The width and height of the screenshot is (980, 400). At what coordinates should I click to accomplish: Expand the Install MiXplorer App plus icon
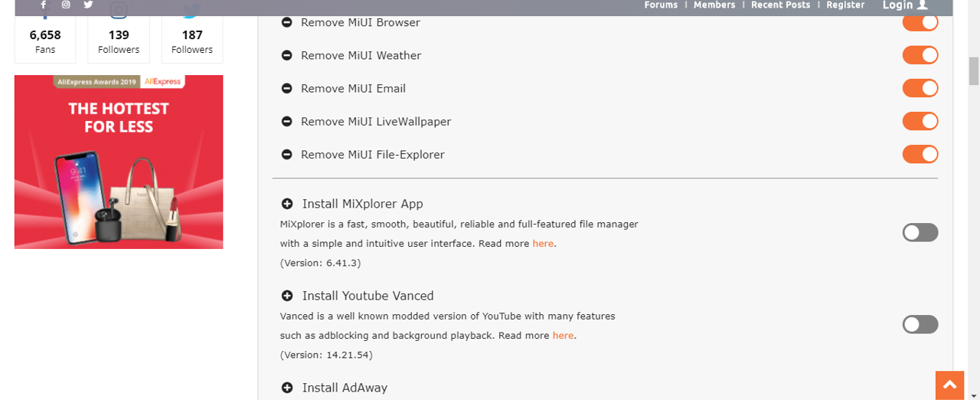coord(287,204)
